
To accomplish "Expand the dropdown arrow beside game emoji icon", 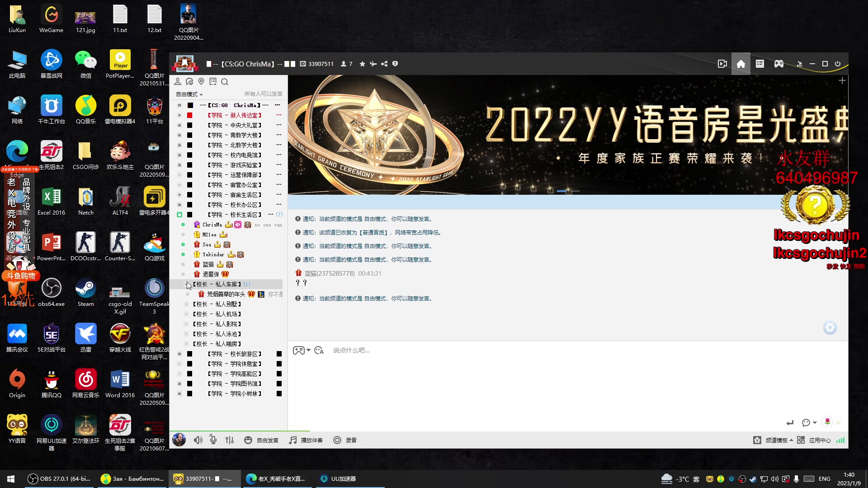I will (309, 350).
